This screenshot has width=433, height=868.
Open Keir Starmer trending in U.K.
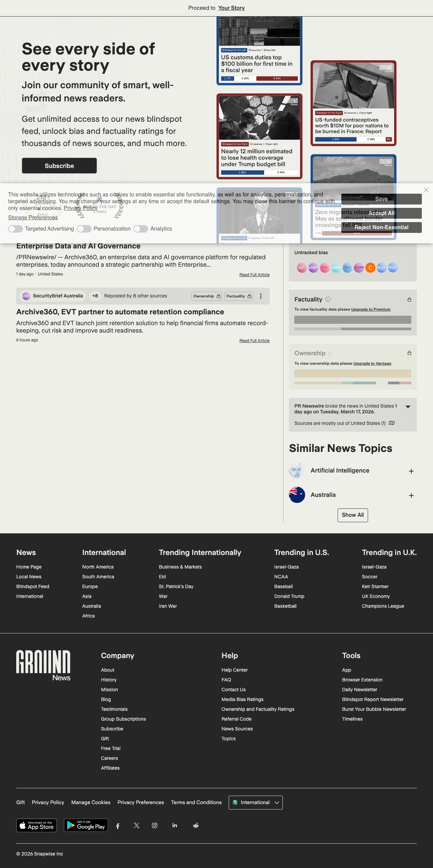(375, 586)
